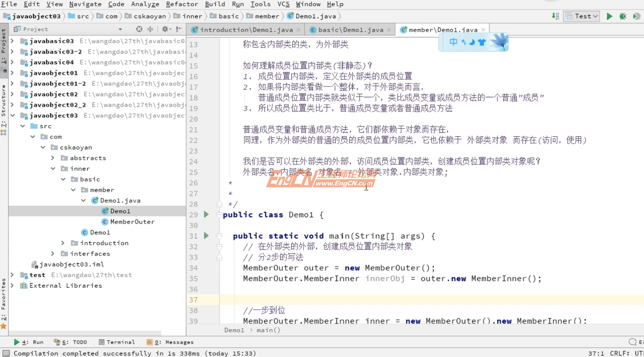Open the Refactor menu

click(182, 4)
